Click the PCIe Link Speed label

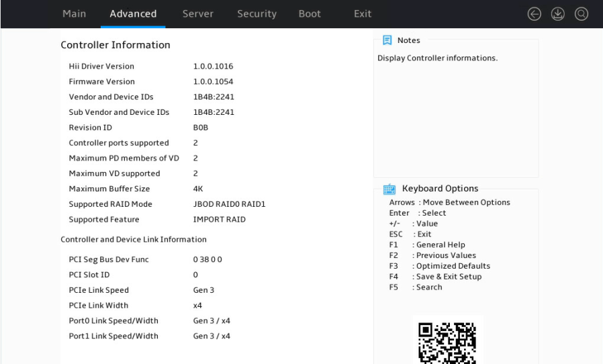tap(99, 290)
